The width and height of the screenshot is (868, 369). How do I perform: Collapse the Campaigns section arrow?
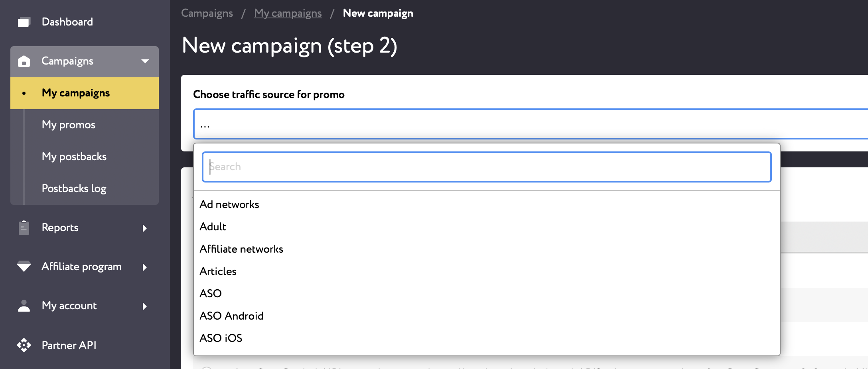[145, 61]
